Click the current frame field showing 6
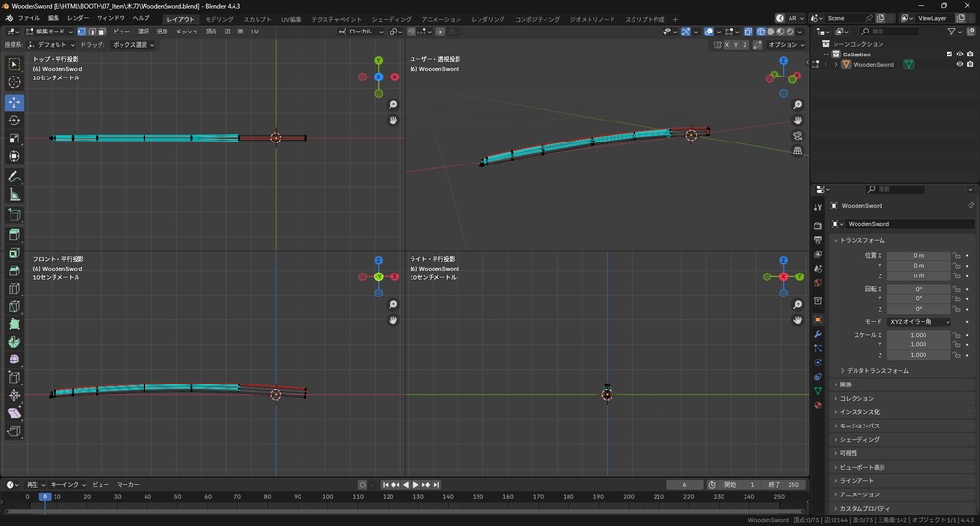This screenshot has height=526, width=980. click(x=684, y=485)
